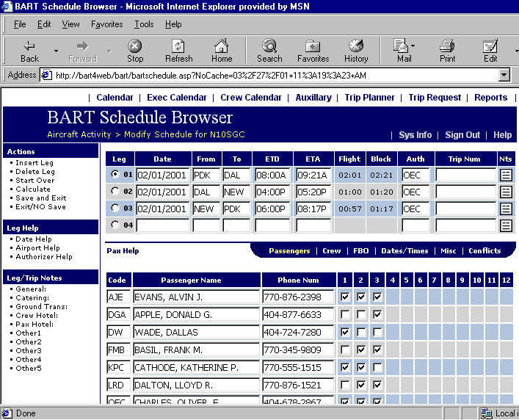
Task: Open the Airport Help link
Action: click(x=37, y=248)
